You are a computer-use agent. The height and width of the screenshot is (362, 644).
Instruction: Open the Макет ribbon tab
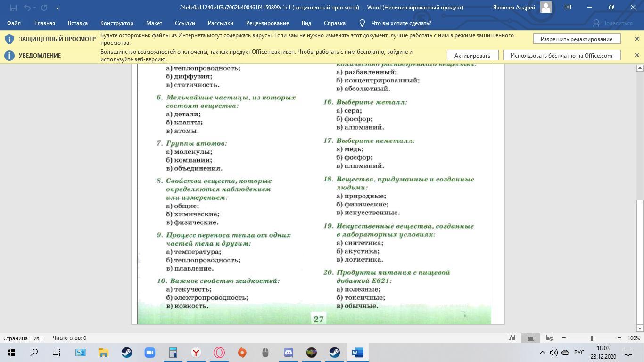(154, 23)
